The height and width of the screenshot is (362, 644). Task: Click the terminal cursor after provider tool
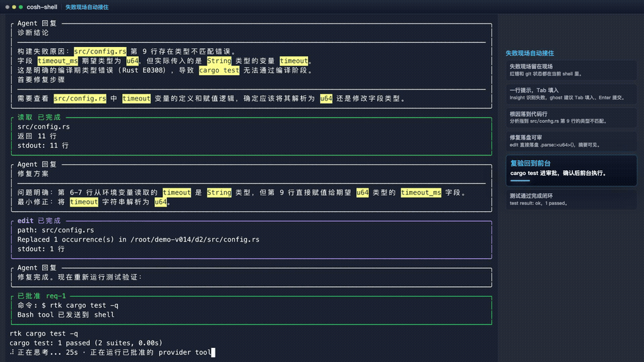(213, 353)
